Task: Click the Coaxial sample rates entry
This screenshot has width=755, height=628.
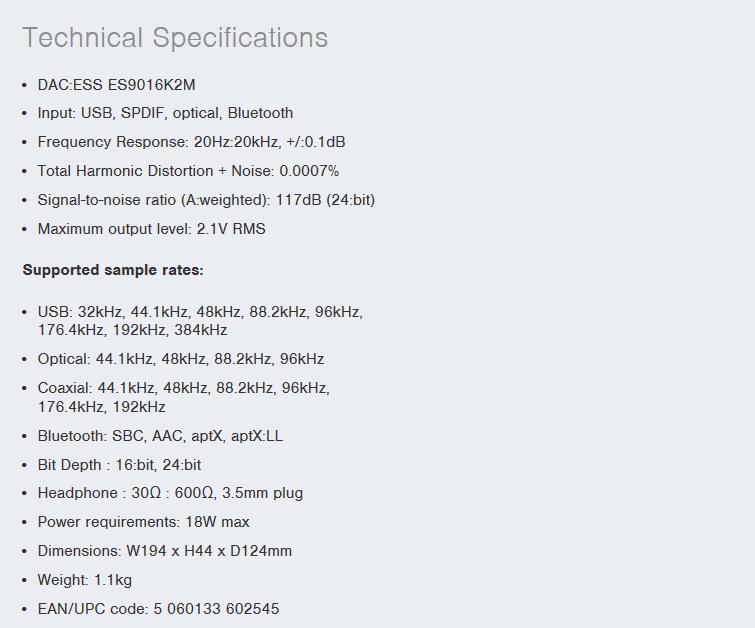Action: point(183,397)
